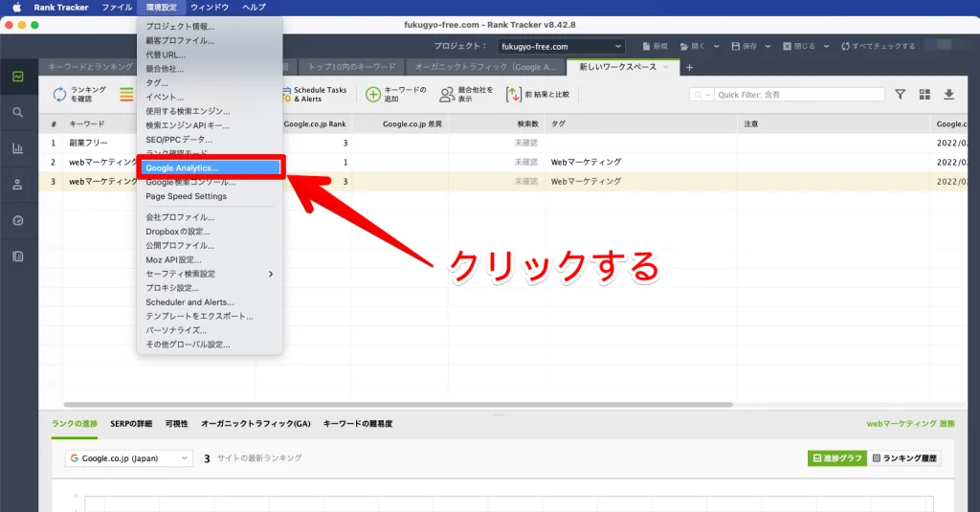Select Google Analytics... menu entry
This screenshot has width=980, height=512.
coord(210,167)
